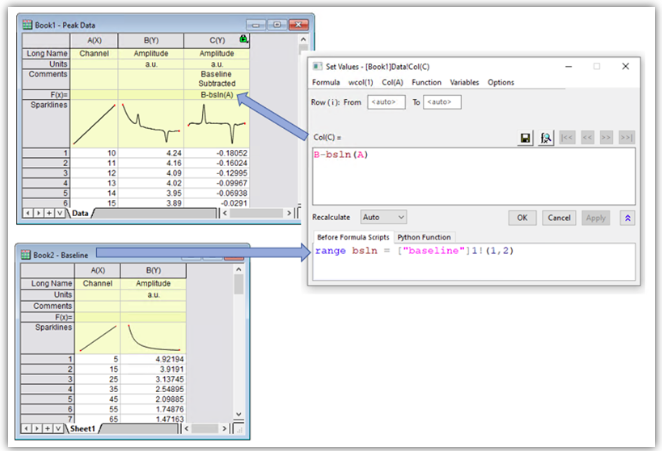
Task: Select column C(Y) header in Book1
Action: tap(217, 41)
